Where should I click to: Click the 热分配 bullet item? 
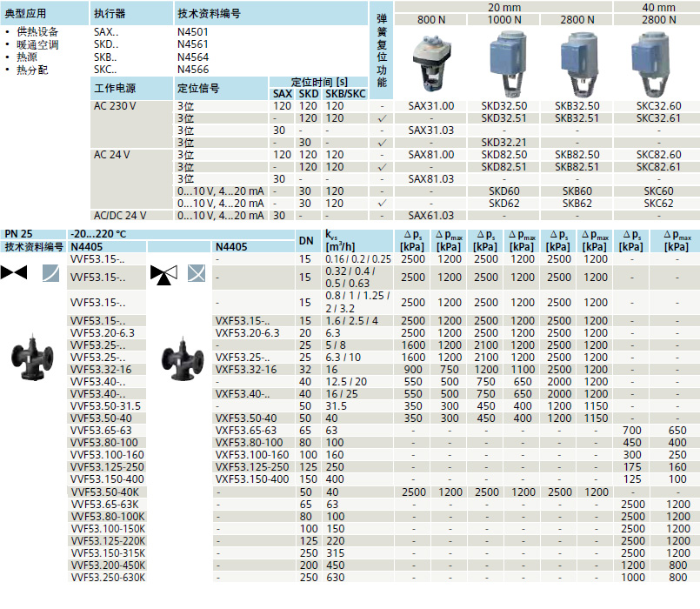(32, 70)
